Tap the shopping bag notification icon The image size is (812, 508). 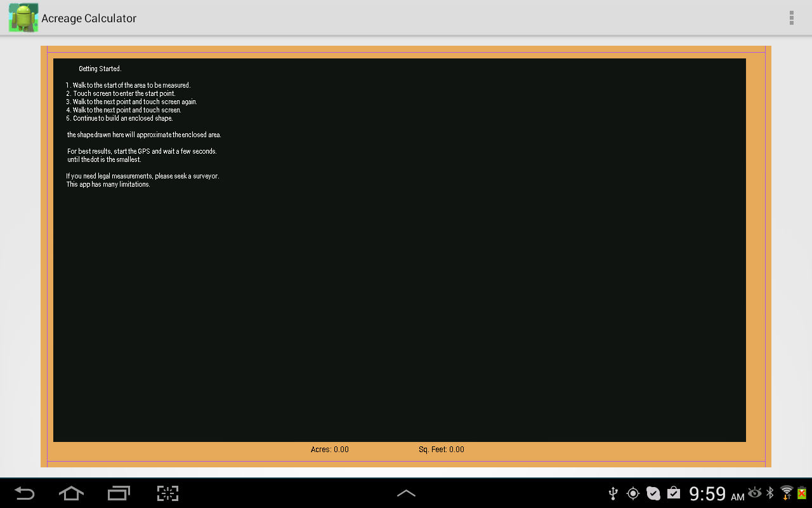point(674,493)
